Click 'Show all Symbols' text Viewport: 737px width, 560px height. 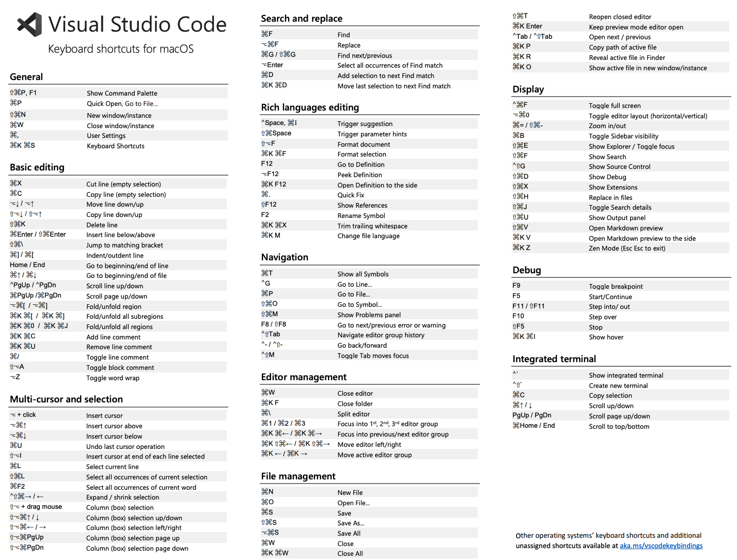[x=363, y=274]
